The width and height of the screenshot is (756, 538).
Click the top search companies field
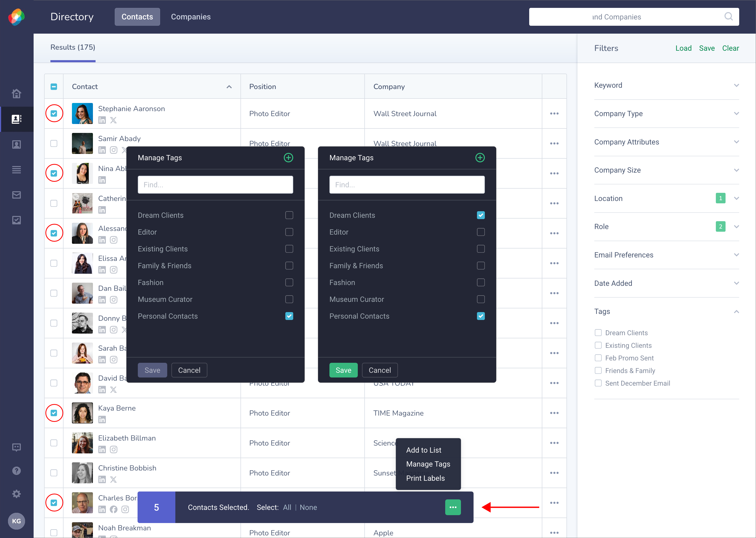[634, 17]
